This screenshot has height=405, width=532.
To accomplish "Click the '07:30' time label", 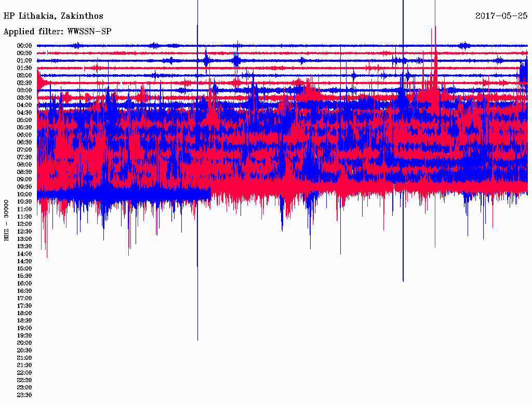I will pos(24,157).
